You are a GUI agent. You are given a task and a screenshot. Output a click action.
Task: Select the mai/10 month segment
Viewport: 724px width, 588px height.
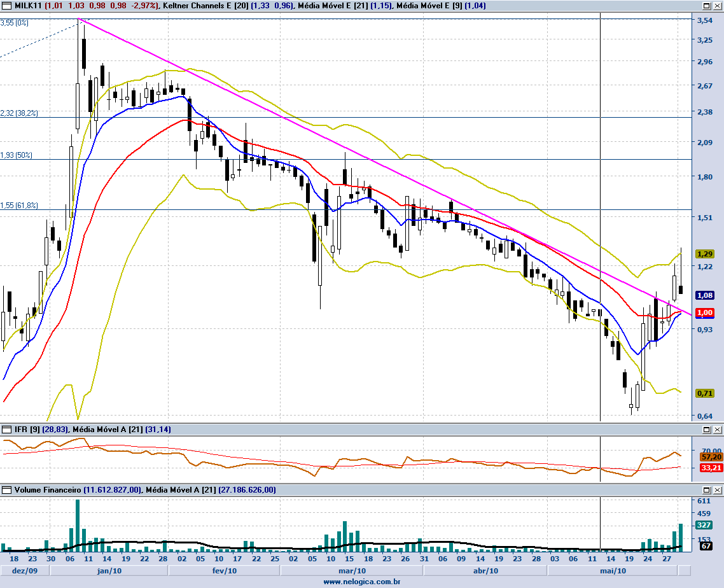point(613,570)
